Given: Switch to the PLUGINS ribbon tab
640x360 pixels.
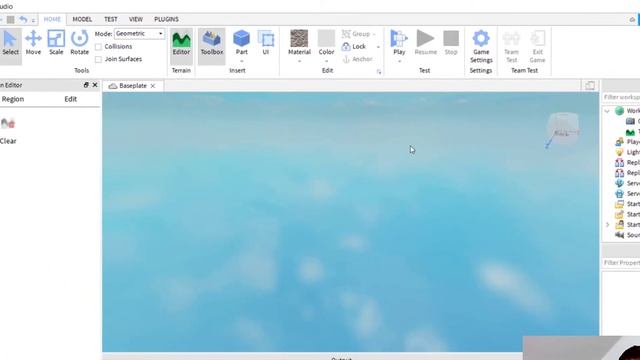Looking at the screenshot, I should [166, 19].
